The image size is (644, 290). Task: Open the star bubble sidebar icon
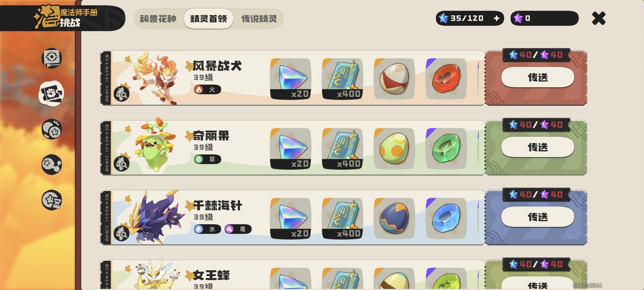pyautogui.click(x=52, y=165)
